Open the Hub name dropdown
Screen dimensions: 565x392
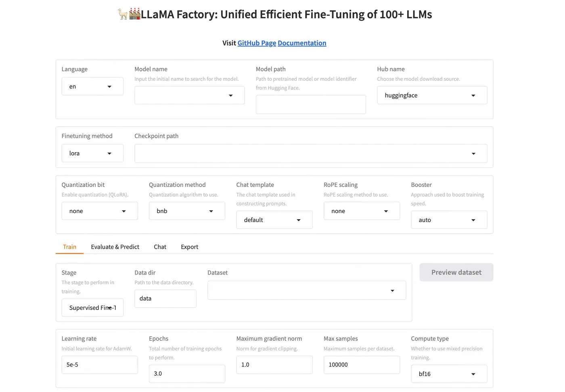tap(432, 95)
